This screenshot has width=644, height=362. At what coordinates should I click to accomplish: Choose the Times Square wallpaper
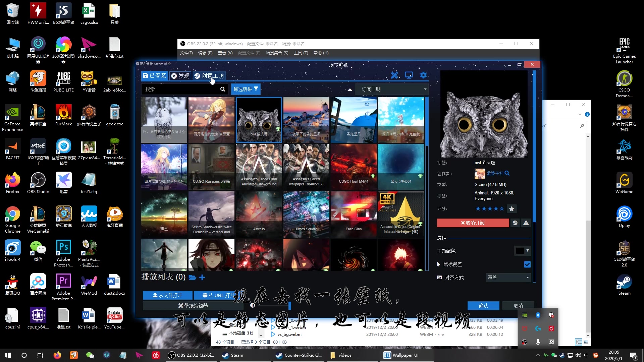[306, 215]
